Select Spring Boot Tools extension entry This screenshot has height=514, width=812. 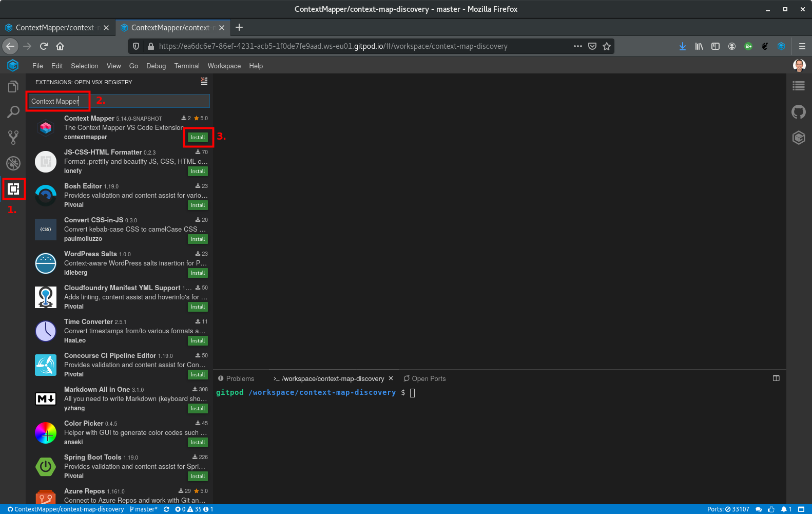click(x=119, y=466)
